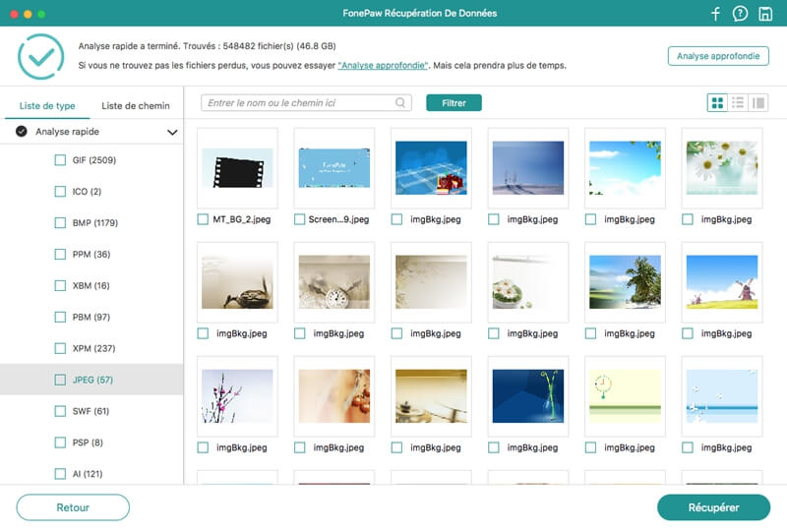
Task: Click the Filtrer button
Action: pos(454,103)
